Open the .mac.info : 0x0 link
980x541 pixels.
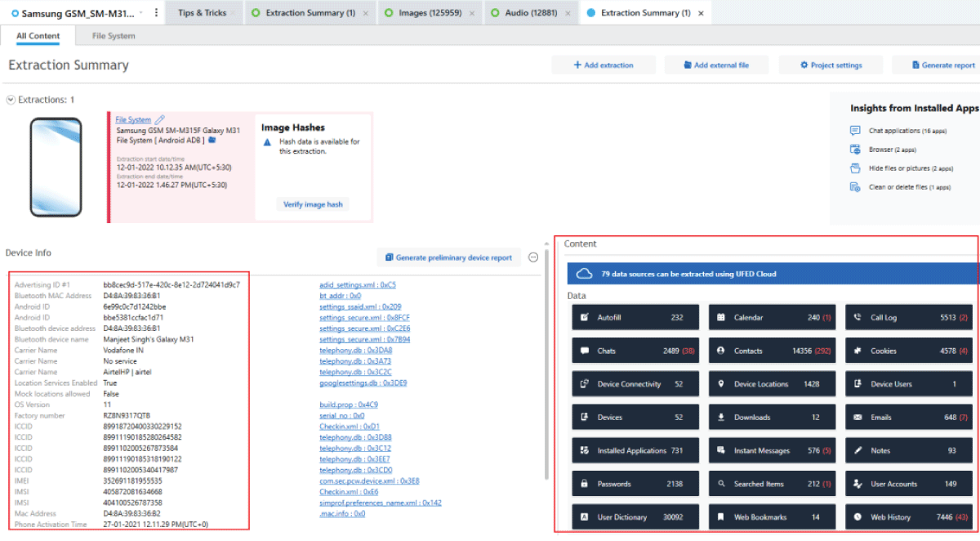click(342, 513)
